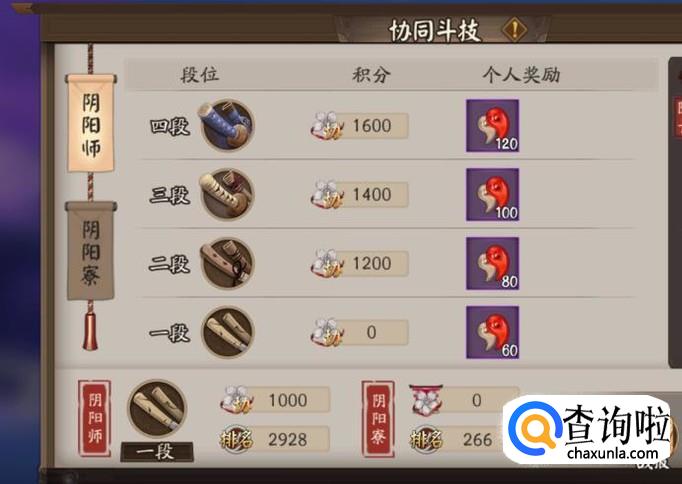
Task: Click the personal 排名 2928 ranking field
Action: 274,439
